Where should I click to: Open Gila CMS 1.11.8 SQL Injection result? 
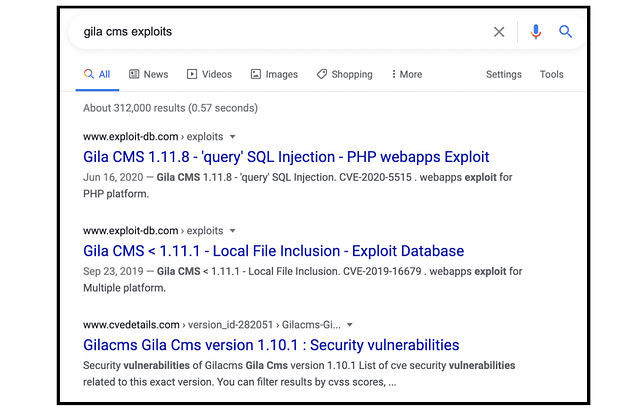[286, 157]
